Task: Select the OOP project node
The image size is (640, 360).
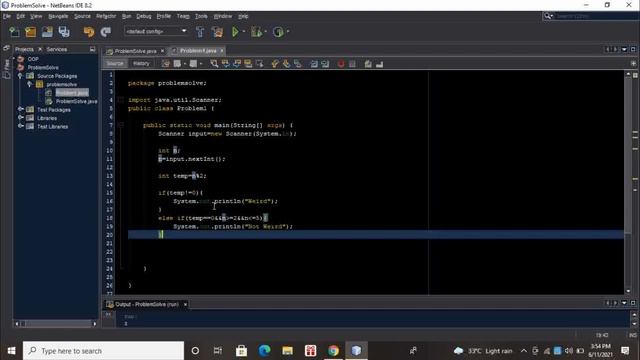Action: click(x=33, y=59)
